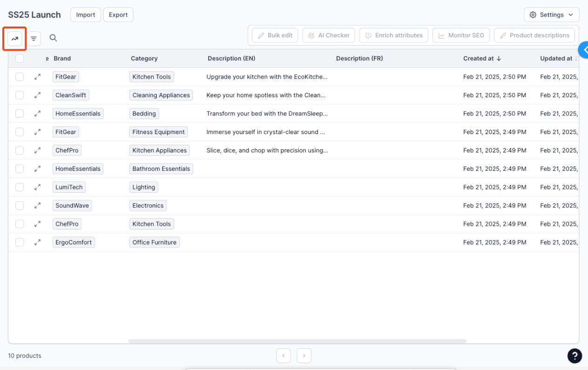This screenshot has width=588, height=370.
Task: Click the Category column header
Action: (x=144, y=59)
